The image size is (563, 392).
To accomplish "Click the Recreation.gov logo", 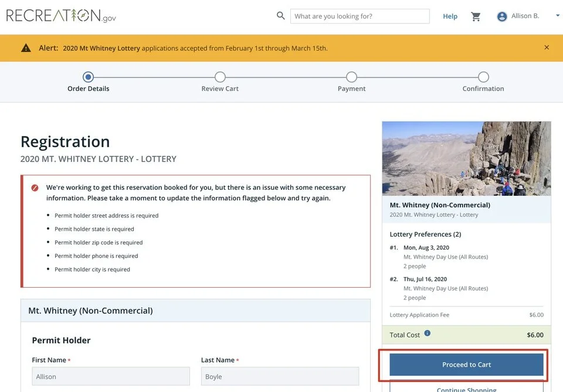I will coord(61,16).
